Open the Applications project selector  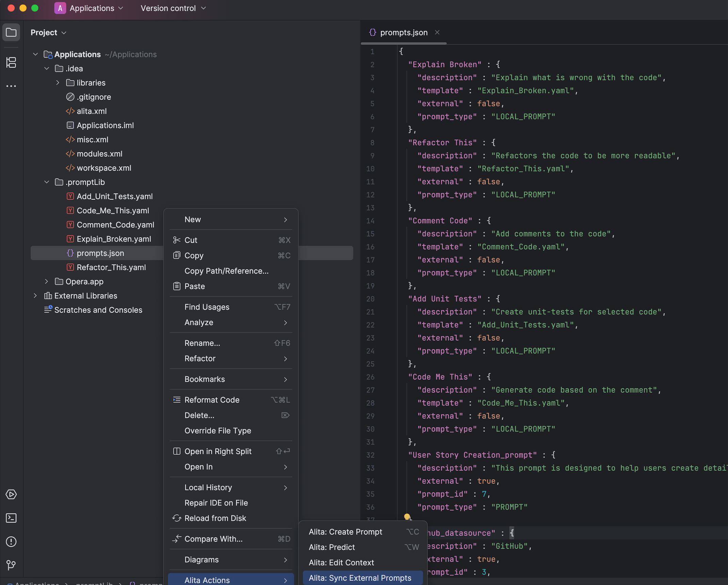point(89,8)
